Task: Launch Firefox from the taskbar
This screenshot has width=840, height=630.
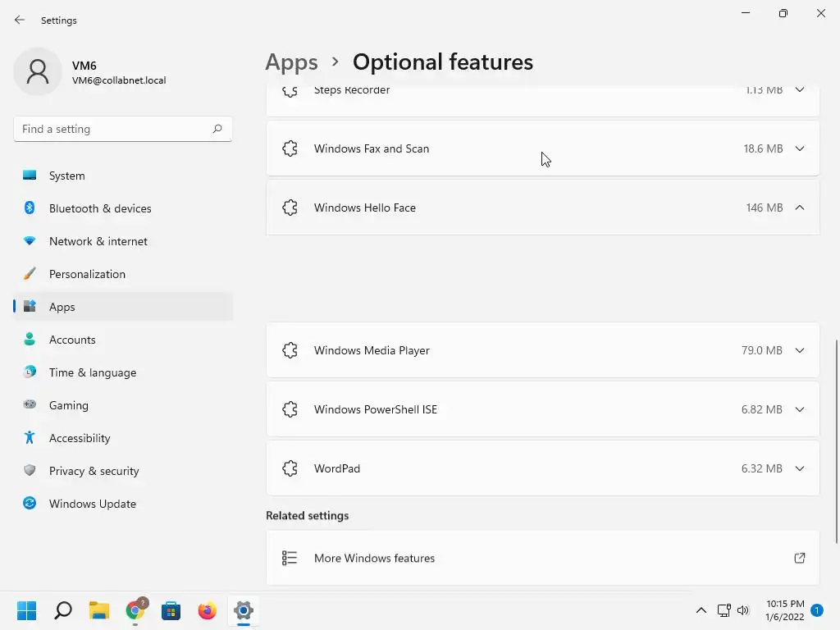Action: (207, 610)
